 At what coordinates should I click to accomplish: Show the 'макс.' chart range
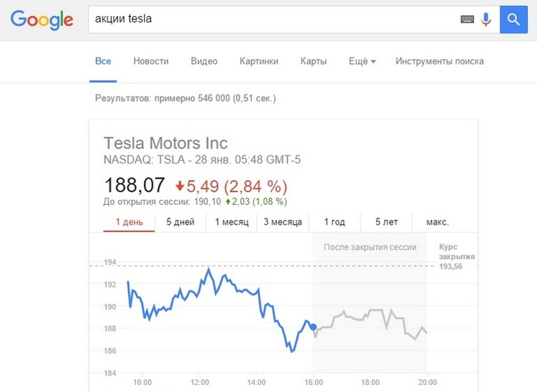point(437,222)
